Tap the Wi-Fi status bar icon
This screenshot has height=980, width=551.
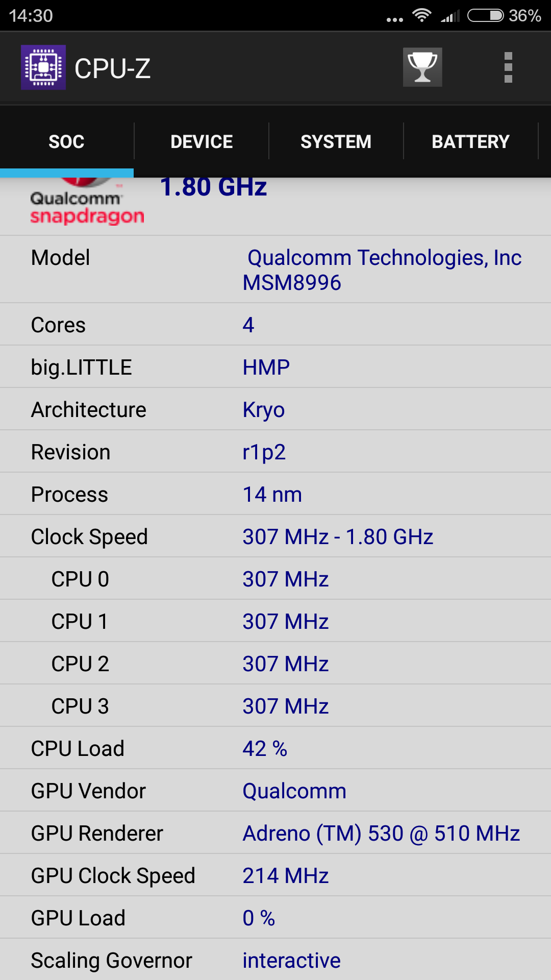(x=422, y=15)
